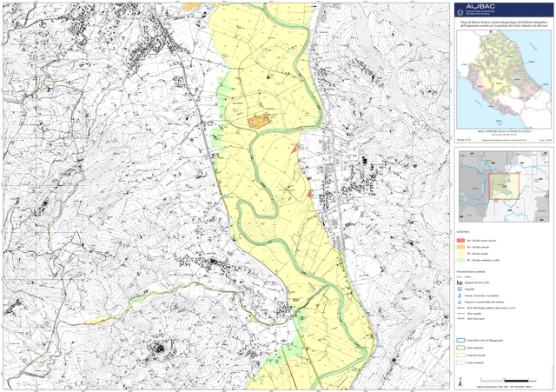Click the Limiti regionali green outline symbol
This screenshot has height=392, width=556.
[x=460, y=348]
